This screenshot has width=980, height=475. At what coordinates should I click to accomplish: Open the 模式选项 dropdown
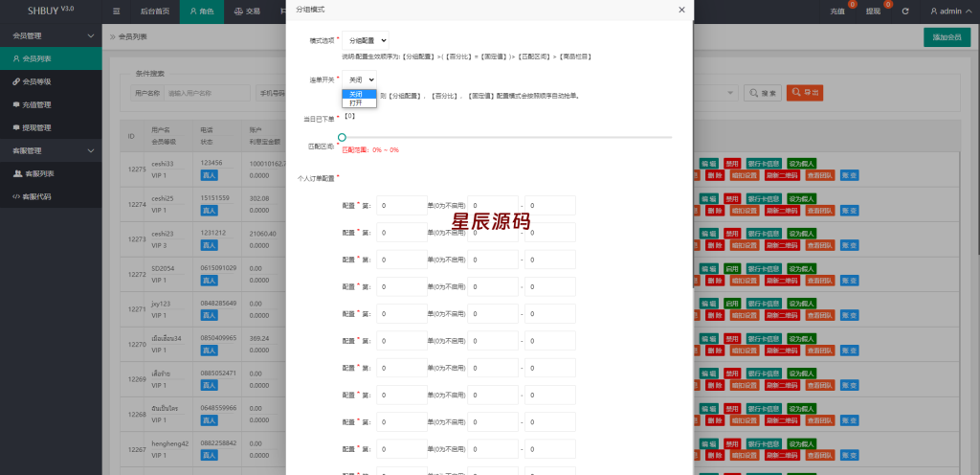click(365, 40)
